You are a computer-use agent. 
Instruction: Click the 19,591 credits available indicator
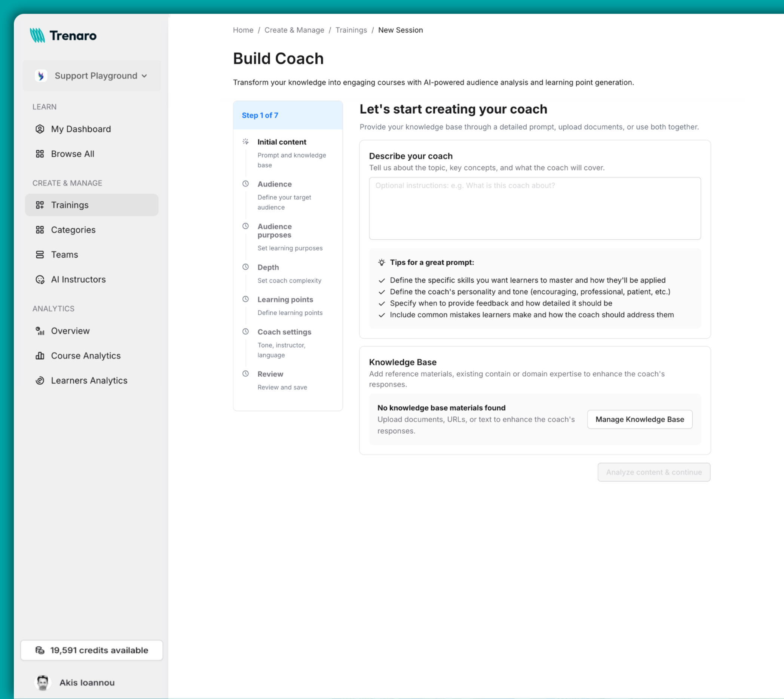92,650
